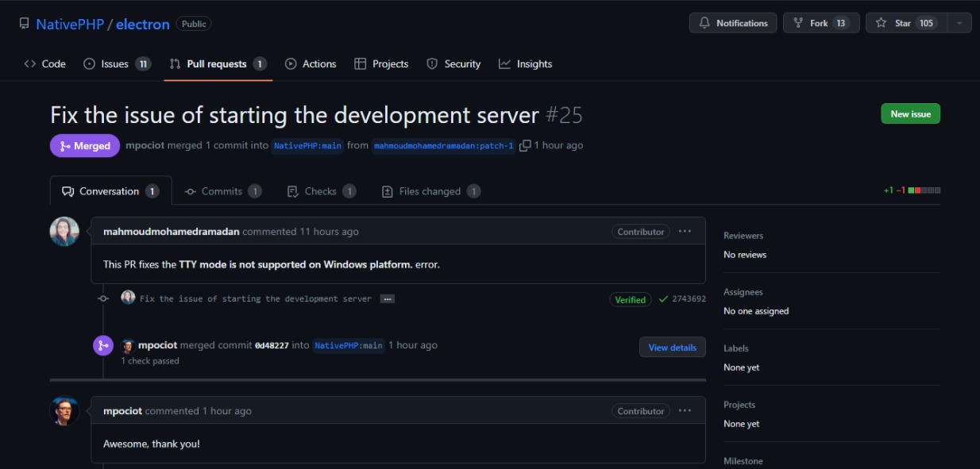The image size is (980, 469).
Task: Click the Reviewers sidebar heading
Action: [x=743, y=236]
